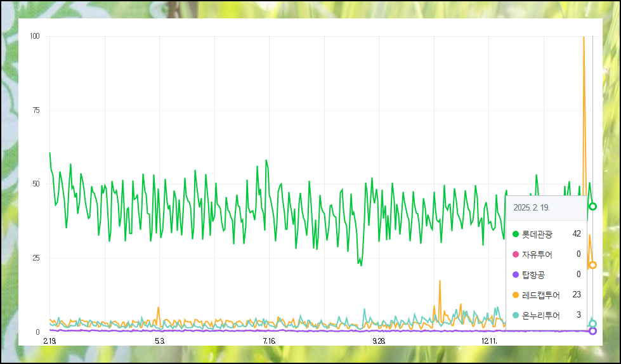
Task: Click the orange 레드캡투어 legend dot
Action: [x=516, y=295]
